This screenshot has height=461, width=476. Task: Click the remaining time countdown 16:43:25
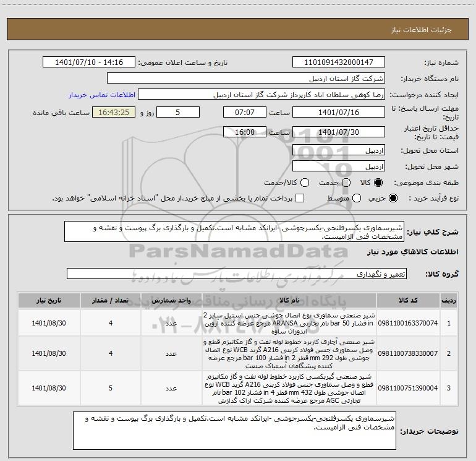pos(114,112)
